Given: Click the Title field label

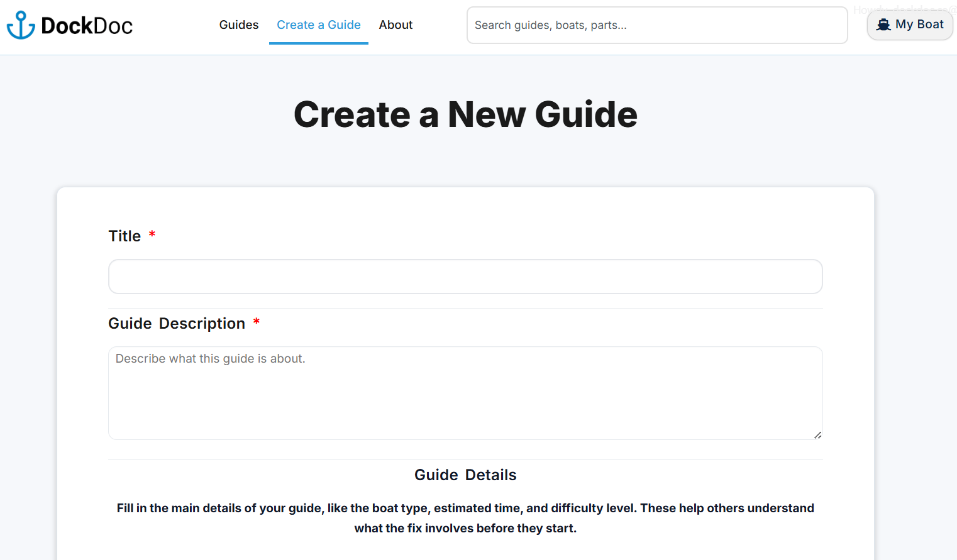Looking at the screenshot, I should click(124, 236).
